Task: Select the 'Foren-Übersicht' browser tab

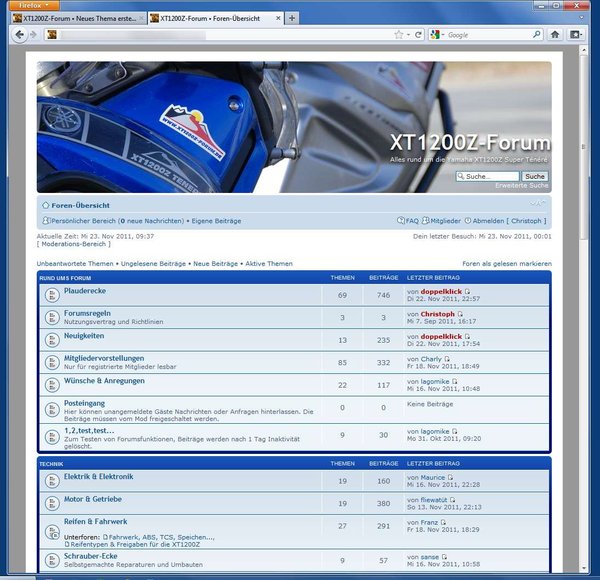Action: coord(213,18)
